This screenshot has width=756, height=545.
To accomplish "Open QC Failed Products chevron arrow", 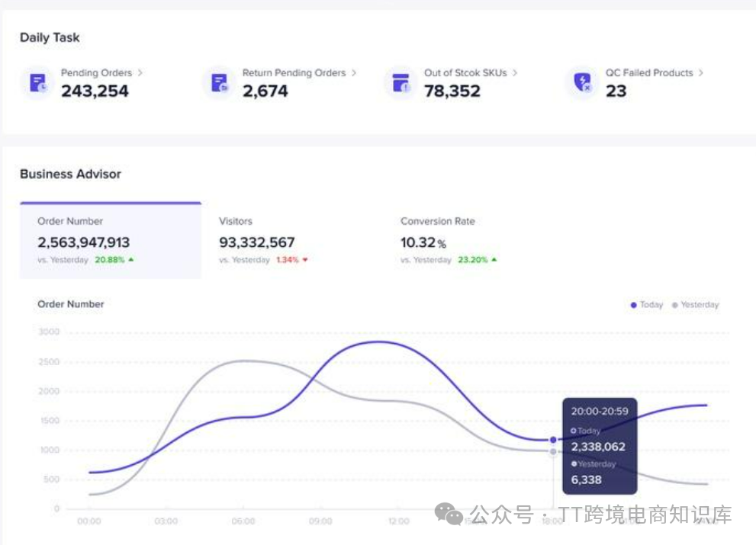I will [701, 72].
